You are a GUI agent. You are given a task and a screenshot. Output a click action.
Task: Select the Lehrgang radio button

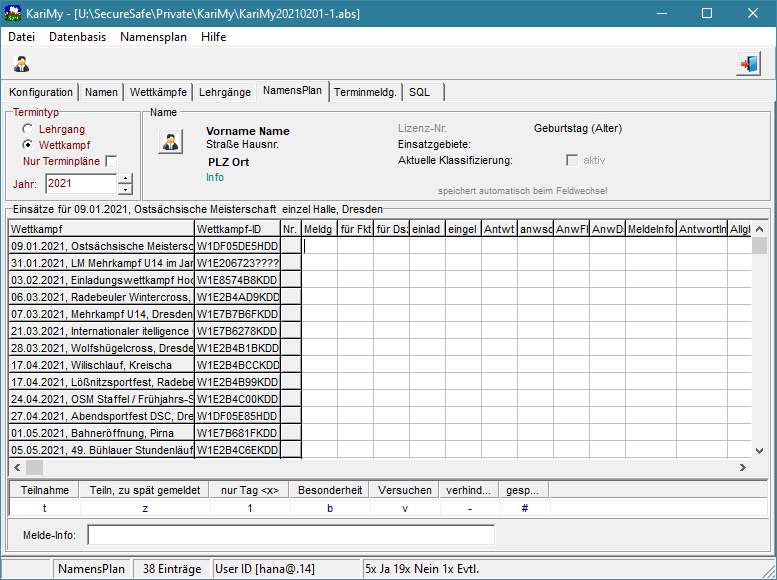click(x=28, y=129)
